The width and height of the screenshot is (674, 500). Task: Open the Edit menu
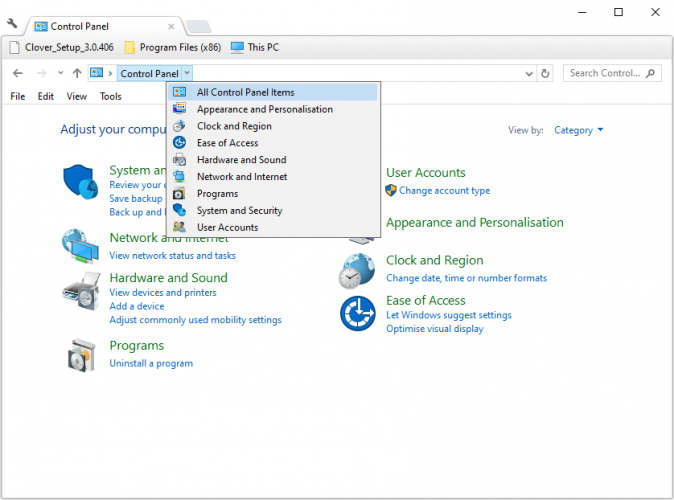[x=46, y=96]
